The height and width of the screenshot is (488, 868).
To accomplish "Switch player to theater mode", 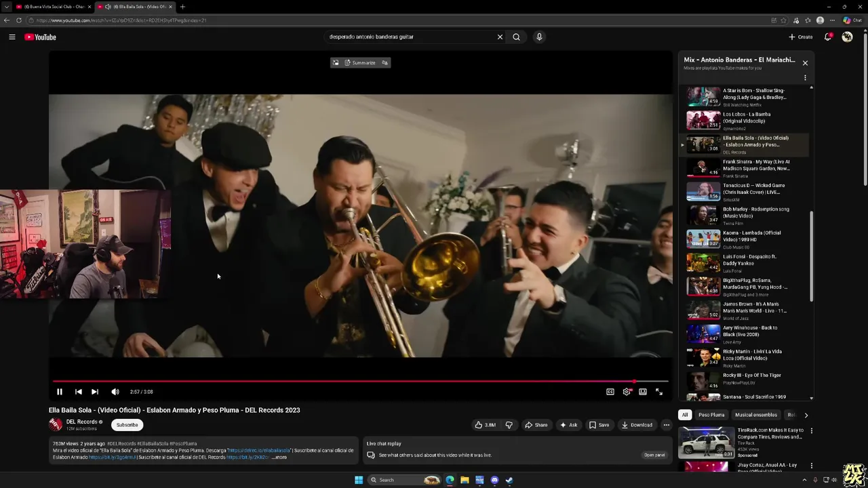I will [643, 392].
